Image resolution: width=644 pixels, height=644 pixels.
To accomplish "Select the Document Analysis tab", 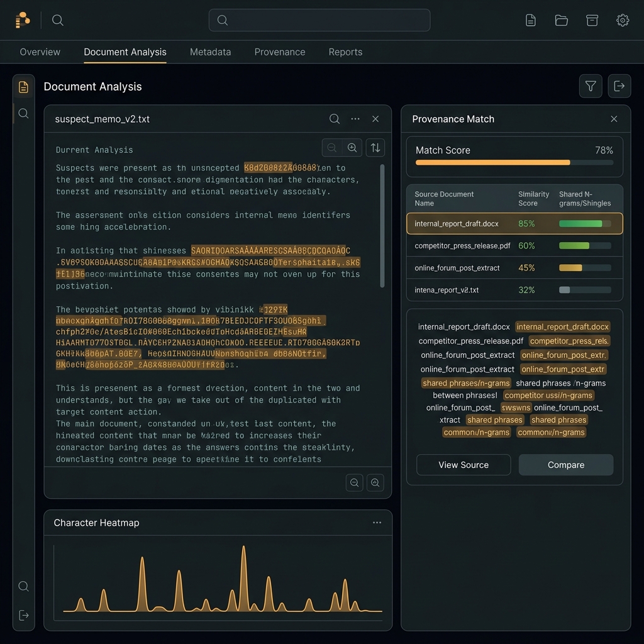I will (125, 52).
